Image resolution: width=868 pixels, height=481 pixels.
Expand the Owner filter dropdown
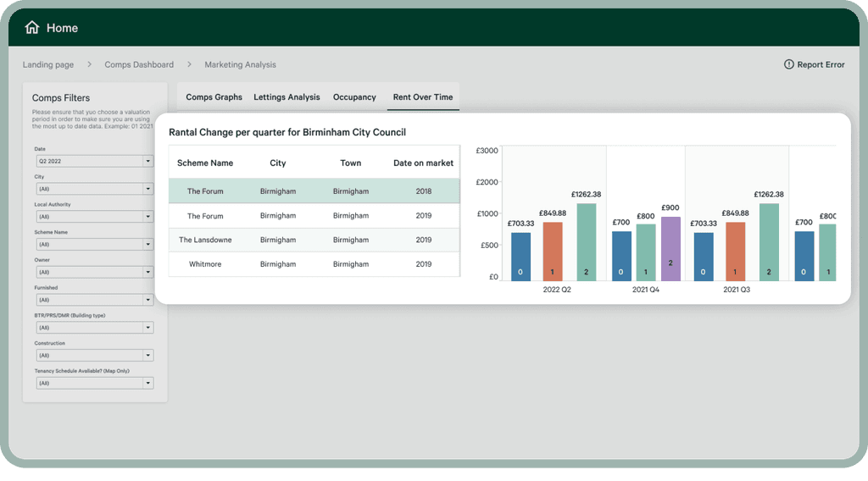[95, 272]
